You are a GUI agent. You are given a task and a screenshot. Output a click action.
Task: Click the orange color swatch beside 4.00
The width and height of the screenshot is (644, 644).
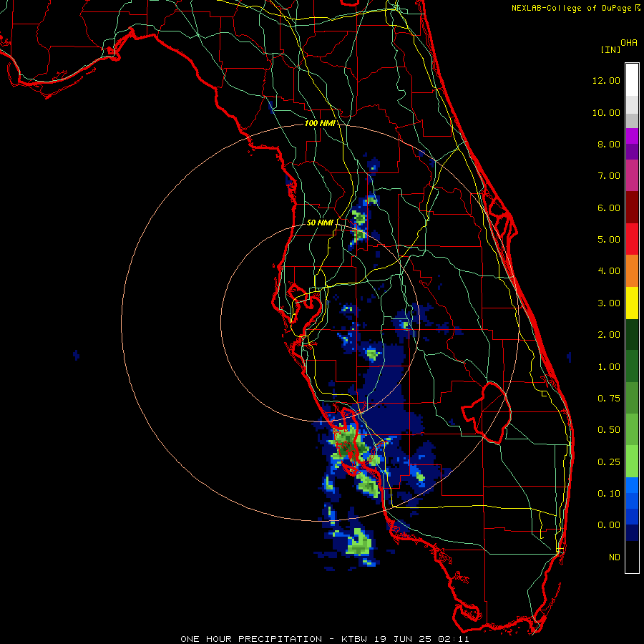click(x=632, y=271)
